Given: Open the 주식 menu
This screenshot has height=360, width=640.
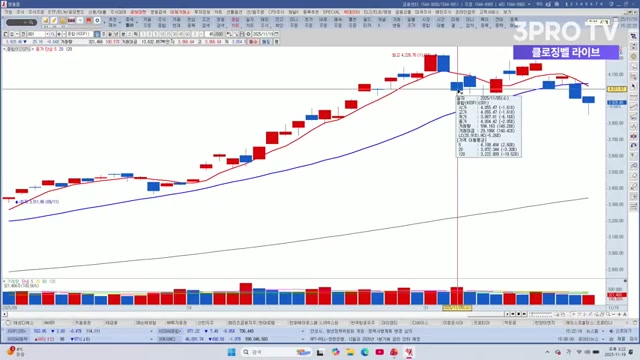Looking at the screenshot, I should pos(20,12).
